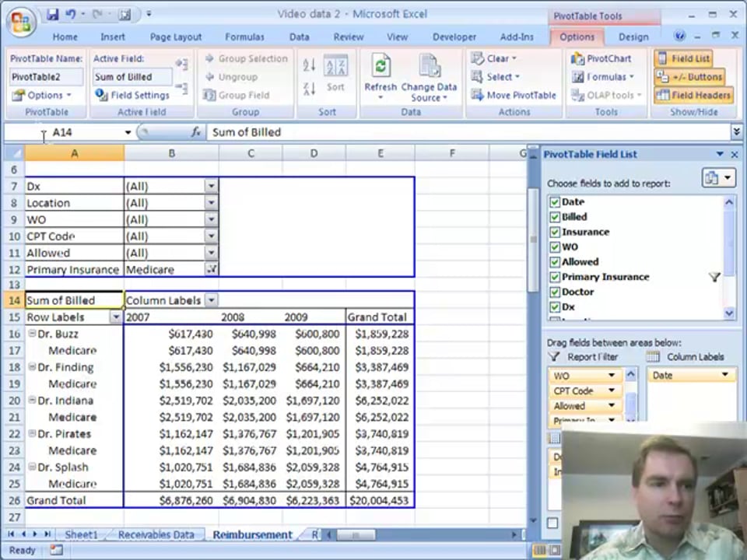This screenshot has height=560, width=747.
Task: Click Primary Insurance filter funnel icon
Action: coord(714,277)
